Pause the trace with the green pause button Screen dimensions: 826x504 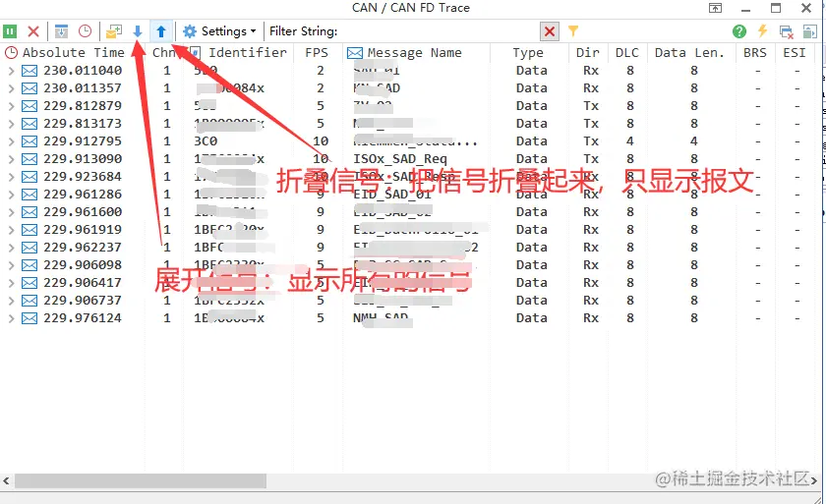click(10, 31)
